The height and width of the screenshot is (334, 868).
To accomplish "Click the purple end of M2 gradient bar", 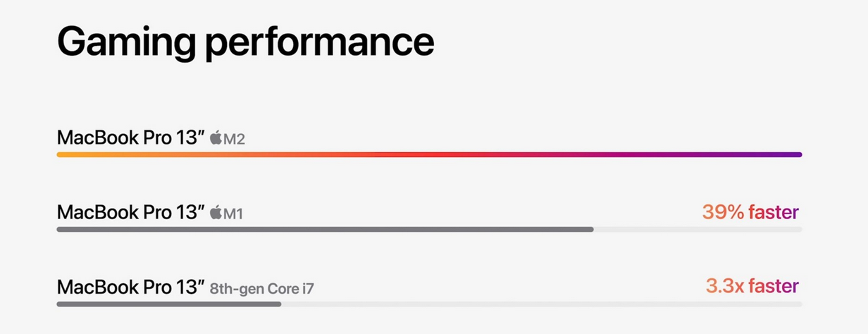I will coord(775,154).
